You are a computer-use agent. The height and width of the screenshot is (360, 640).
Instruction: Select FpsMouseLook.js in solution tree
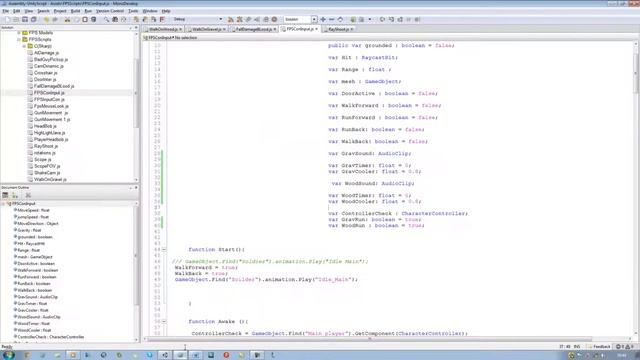click(x=51, y=106)
